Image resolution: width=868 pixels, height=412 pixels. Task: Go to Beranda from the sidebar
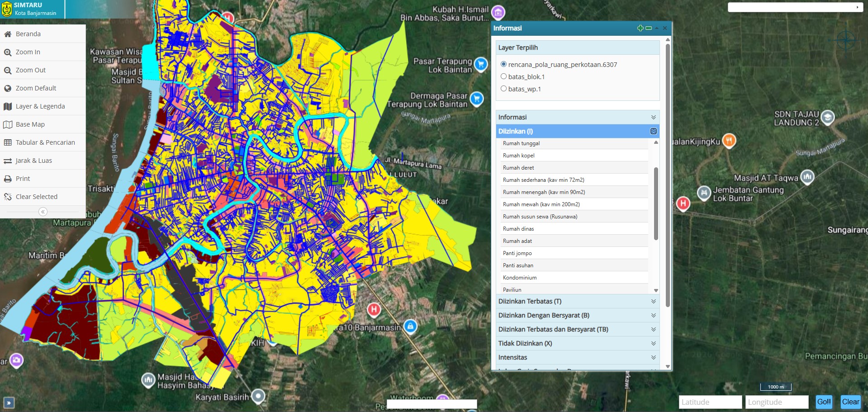28,33
